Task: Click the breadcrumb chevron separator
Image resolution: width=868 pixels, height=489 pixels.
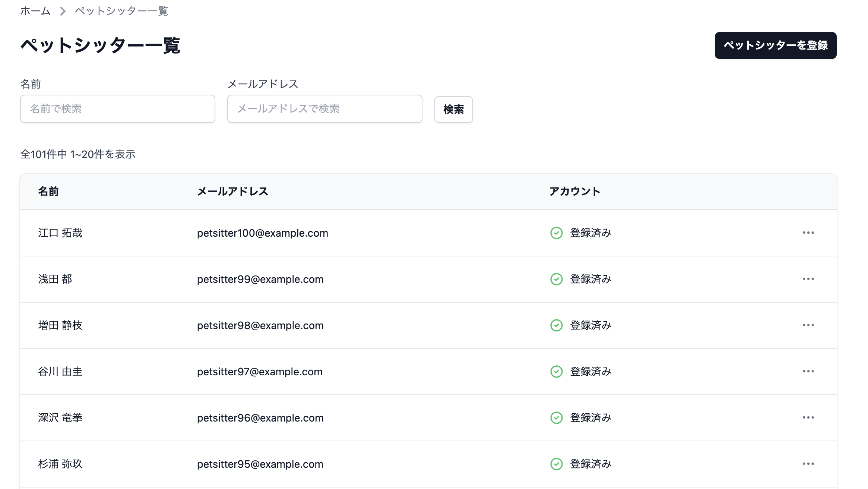Action: (x=63, y=11)
